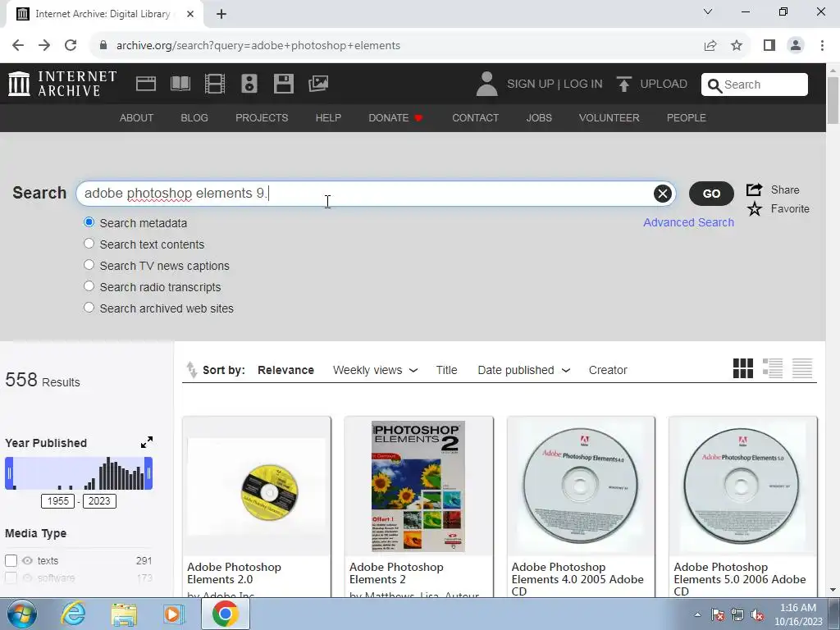
Task: Click the Favorite star icon
Action: (755, 209)
